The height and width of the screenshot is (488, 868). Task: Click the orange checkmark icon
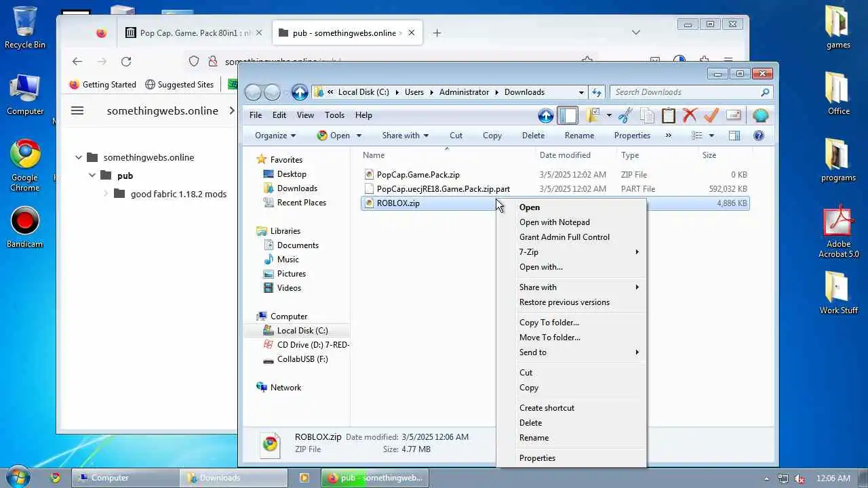click(711, 115)
